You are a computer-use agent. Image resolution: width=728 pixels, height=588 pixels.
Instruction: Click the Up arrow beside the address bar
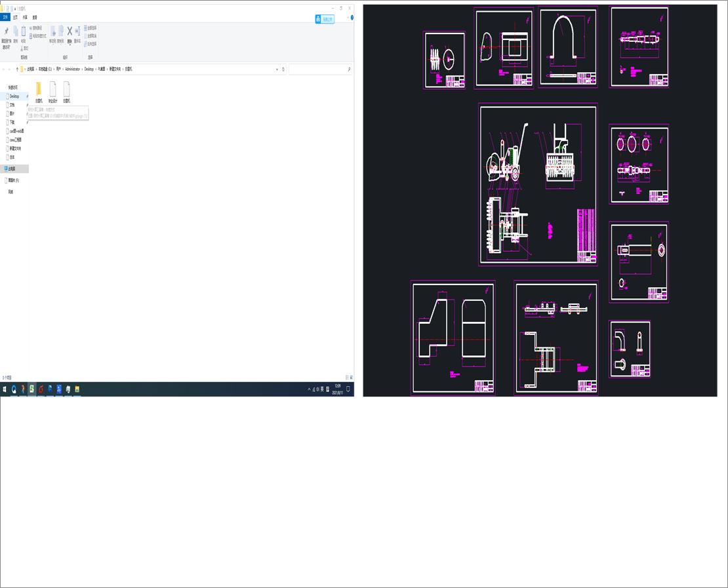(x=17, y=69)
